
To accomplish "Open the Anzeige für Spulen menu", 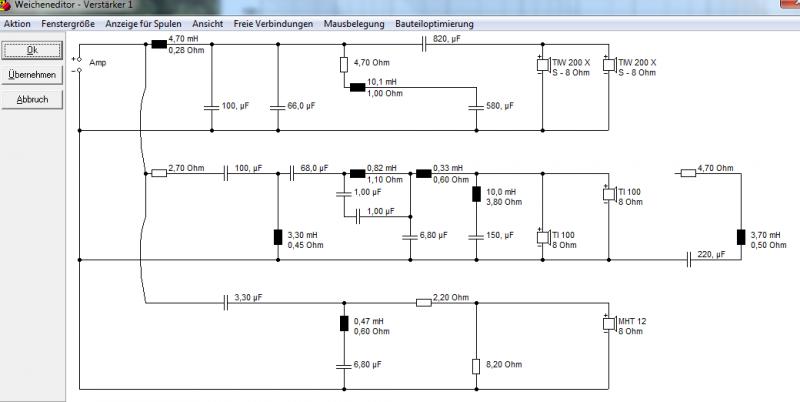I will point(143,24).
